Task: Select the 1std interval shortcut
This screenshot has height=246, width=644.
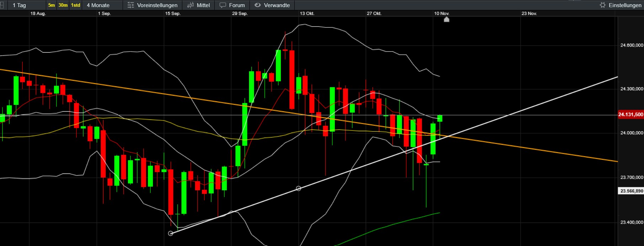Action: coord(75,5)
